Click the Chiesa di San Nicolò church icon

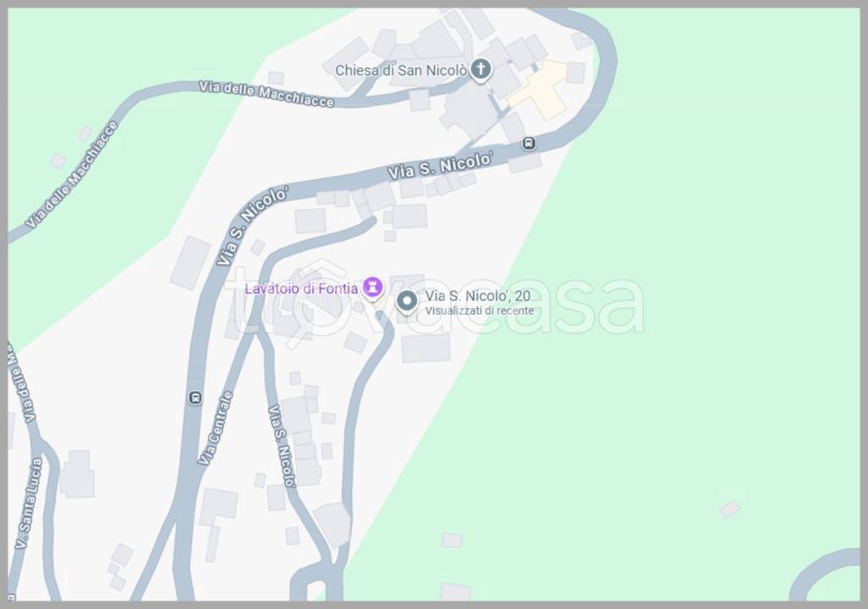(x=481, y=70)
